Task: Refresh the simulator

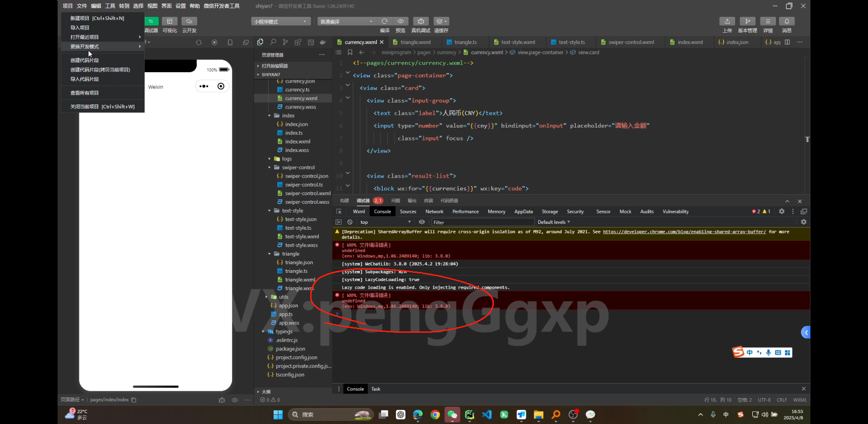Action: (199, 42)
